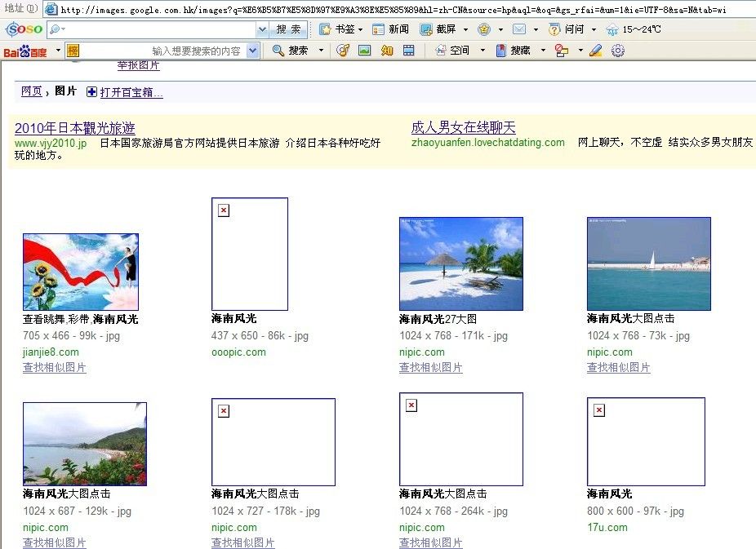Open the Baidu video film icon
Screen dimensions: 756x549
pyautogui.click(x=409, y=51)
